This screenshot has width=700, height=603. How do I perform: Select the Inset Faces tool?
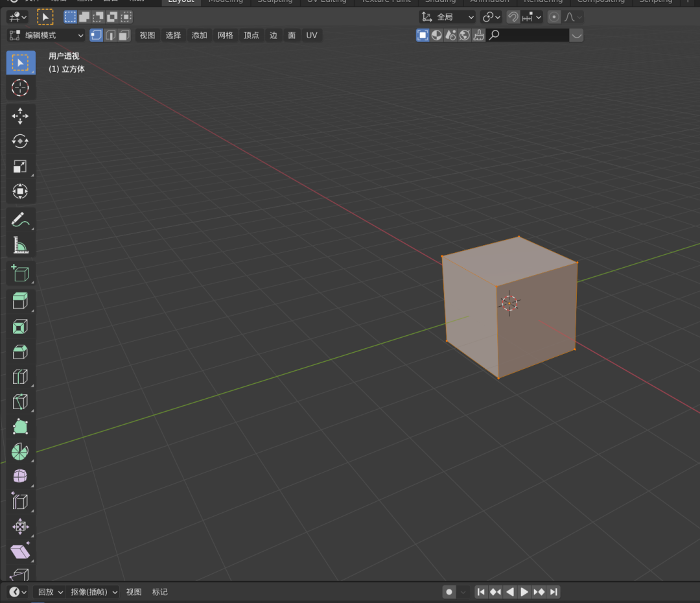20,327
